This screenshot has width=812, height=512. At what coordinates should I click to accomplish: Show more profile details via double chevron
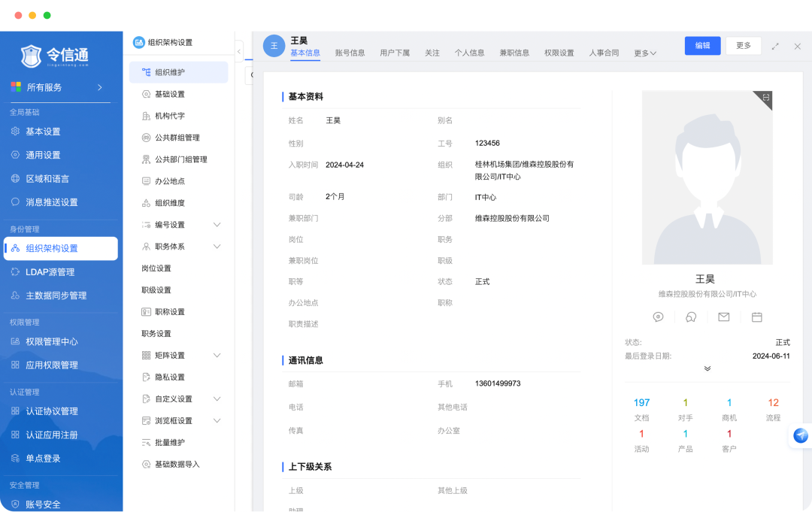[707, 368]
